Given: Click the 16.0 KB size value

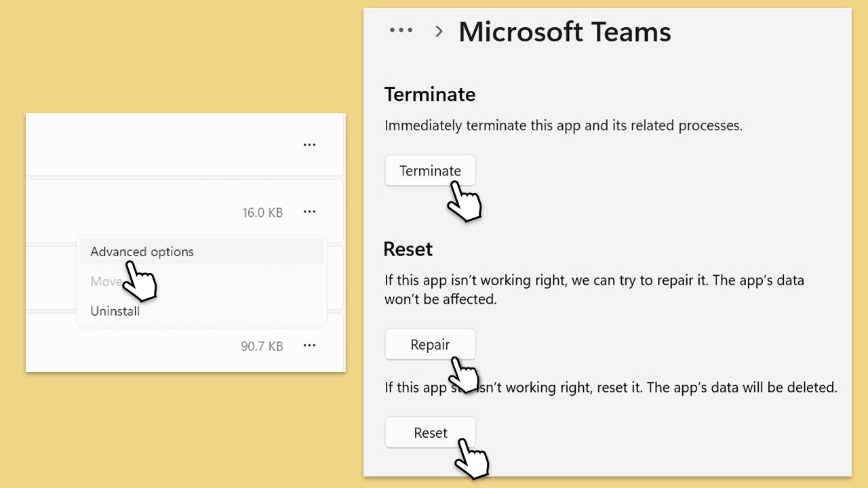Looking at the screenshot, I should [x=262, y=213].
